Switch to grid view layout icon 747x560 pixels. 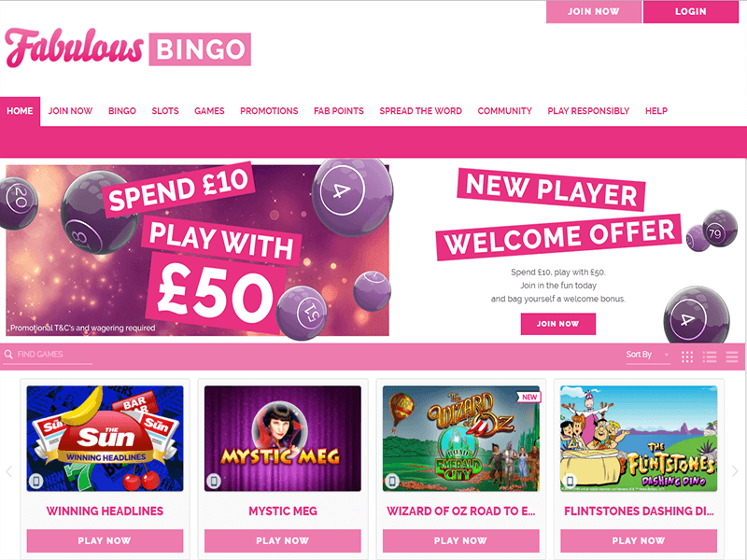(687, 357)
